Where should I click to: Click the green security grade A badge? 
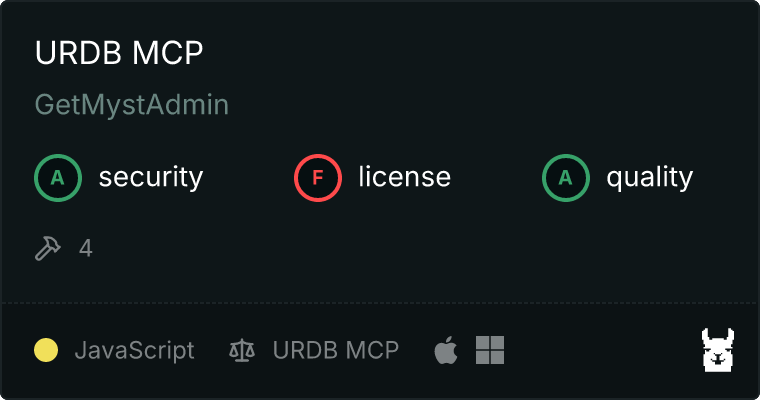[x=58, y=178]
